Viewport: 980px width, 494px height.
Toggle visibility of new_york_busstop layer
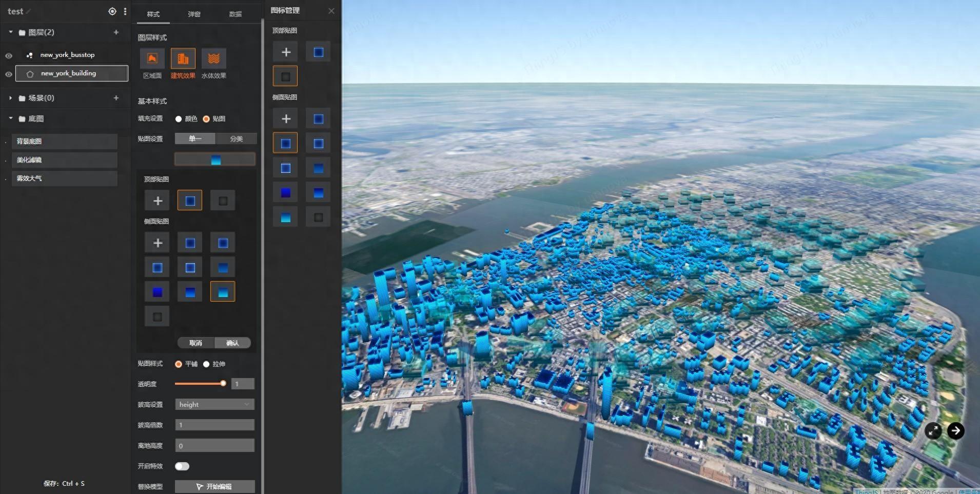click(9, 55)
